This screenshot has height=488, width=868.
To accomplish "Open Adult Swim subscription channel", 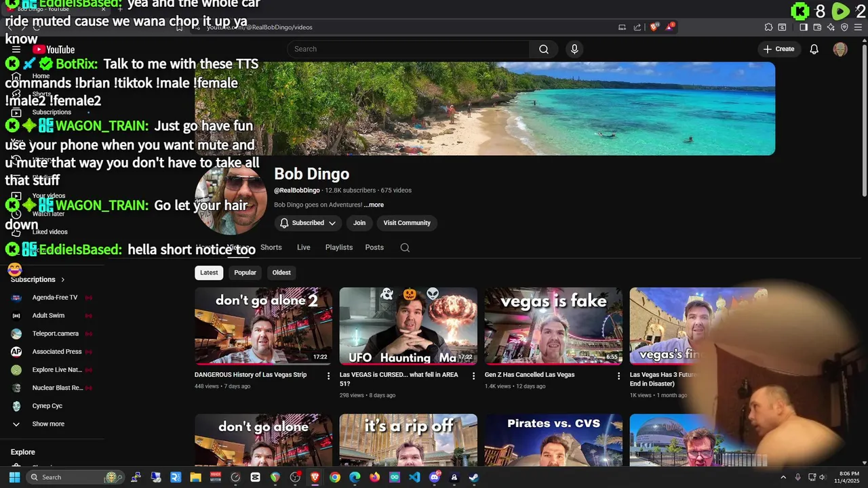I will pos(53,315).
